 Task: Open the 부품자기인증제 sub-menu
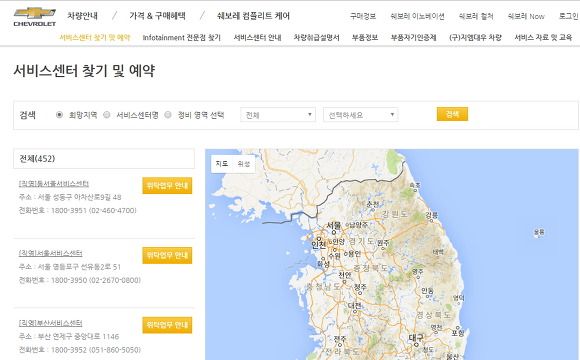coord(414,37)
